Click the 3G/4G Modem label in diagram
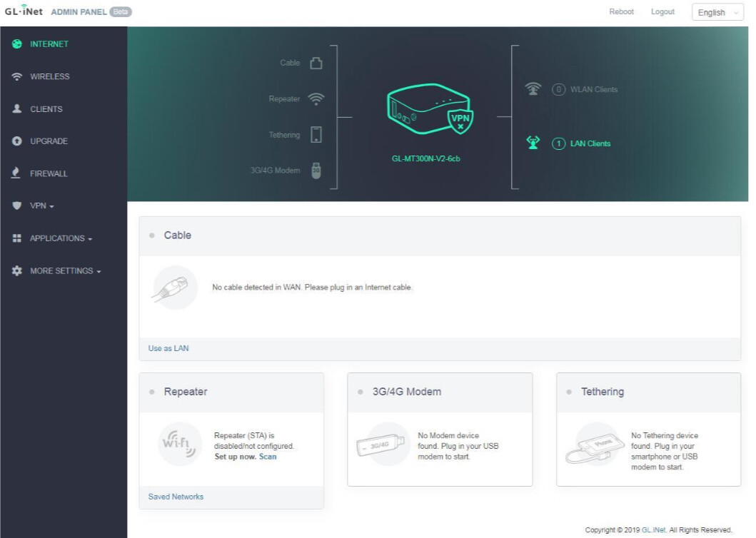 click(x=275, y=170)
